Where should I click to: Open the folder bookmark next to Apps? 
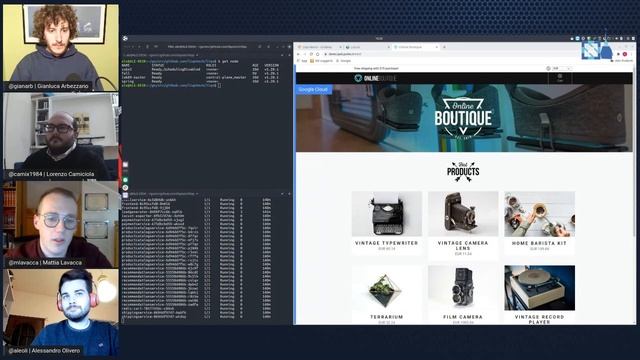(322, 60)
